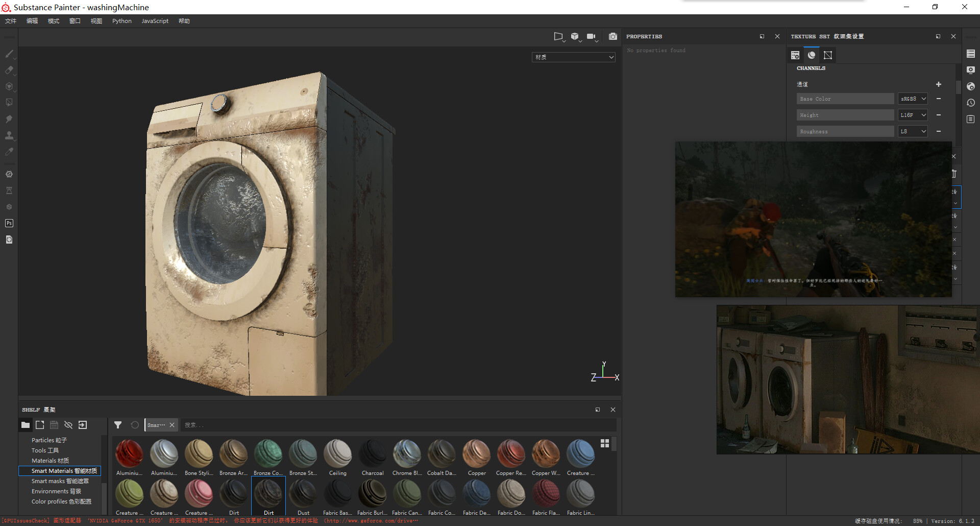Select the Copper smart material thumbnail
Image resolution: width=980 pixels, height=526 pixels.
(x=477, y=454)
